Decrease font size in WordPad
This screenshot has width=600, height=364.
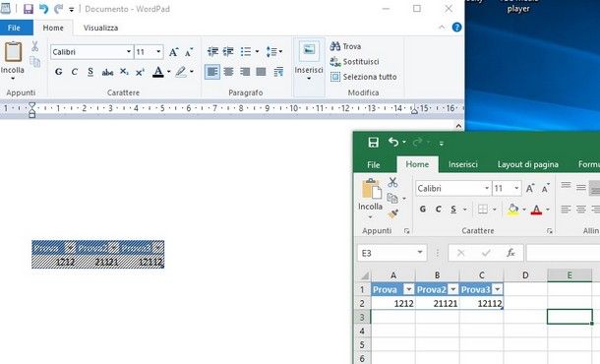pyautogui.click(x=189, y=52)
